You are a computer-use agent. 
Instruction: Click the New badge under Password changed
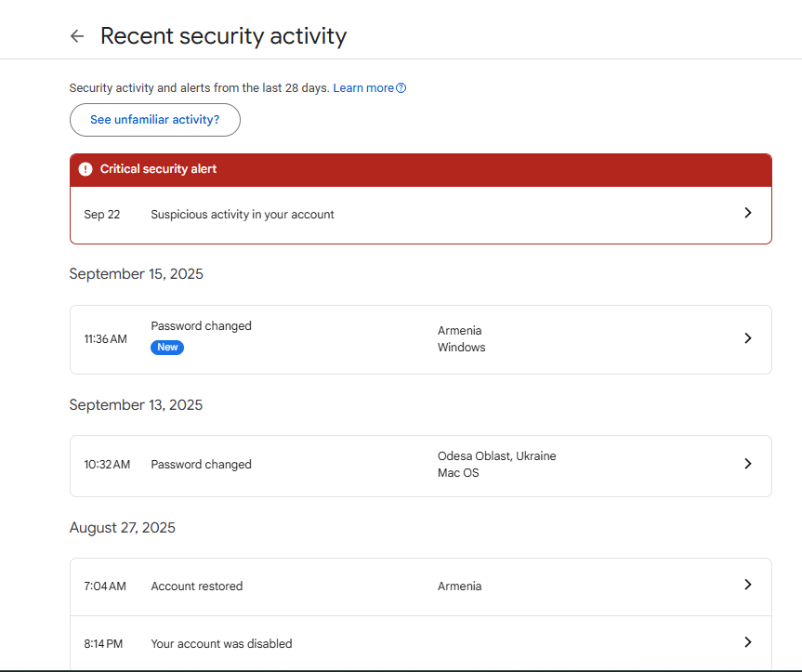click(x=167, y=348)
